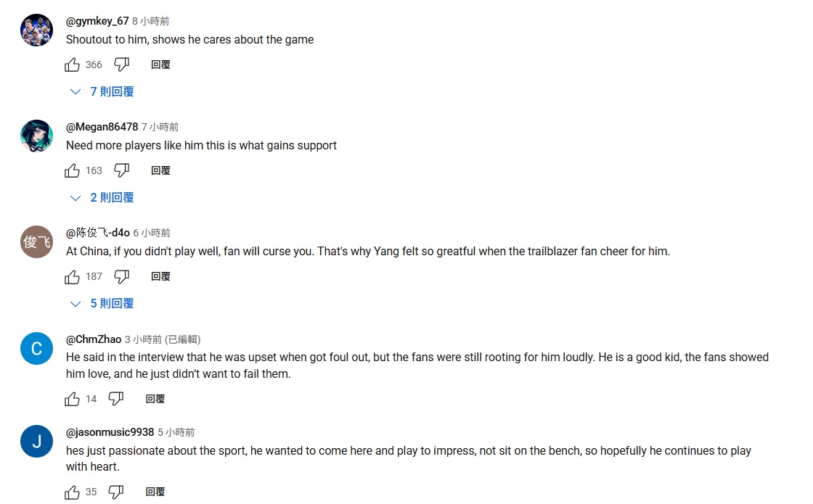The image size is (813, 504).
Task: Click the @gymkey_67 profile avatar
Action: tap(36, 30)
